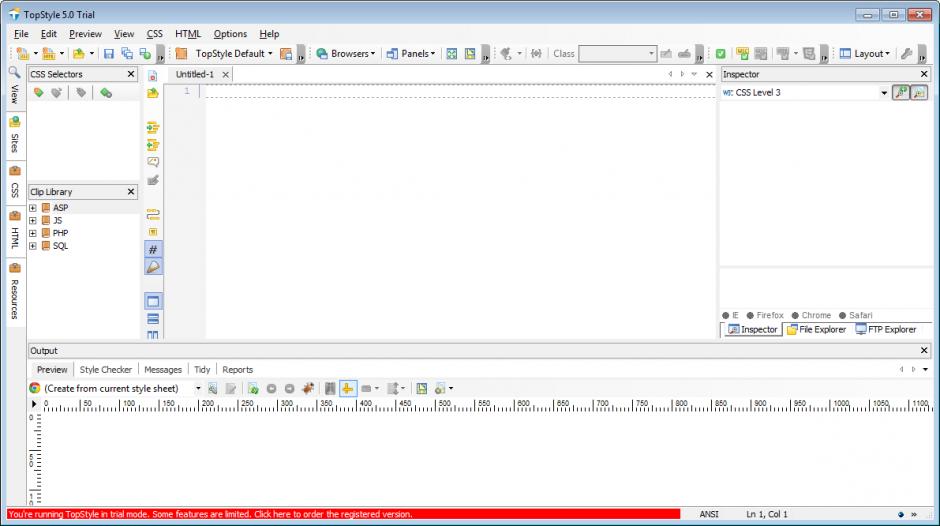This screenshot has height=526, width=940.
Task: Click the second Inspector magnifier button at far right
Action: [x=919, y=92]
